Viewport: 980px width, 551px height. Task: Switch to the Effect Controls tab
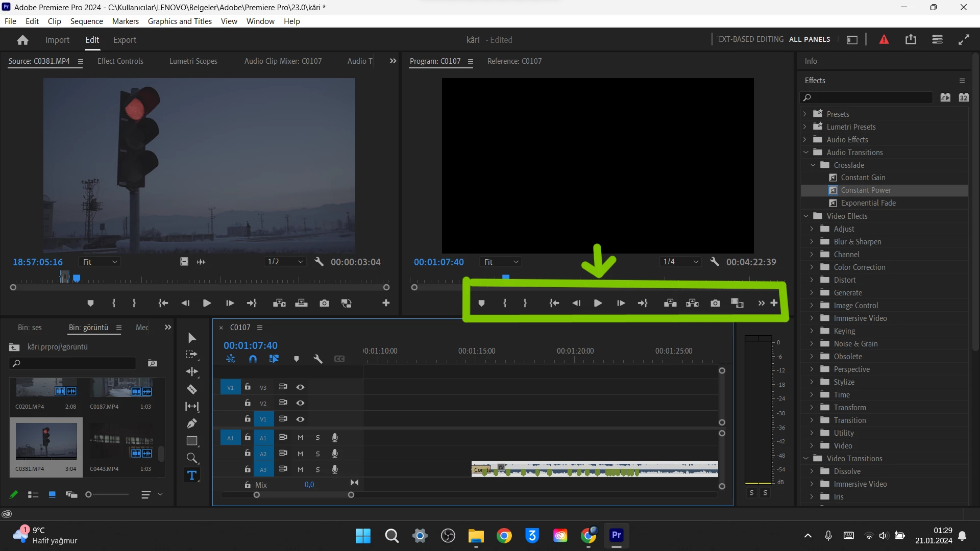point(120,61)
